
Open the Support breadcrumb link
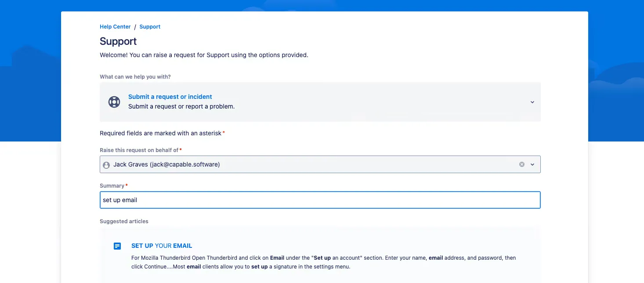150,27
